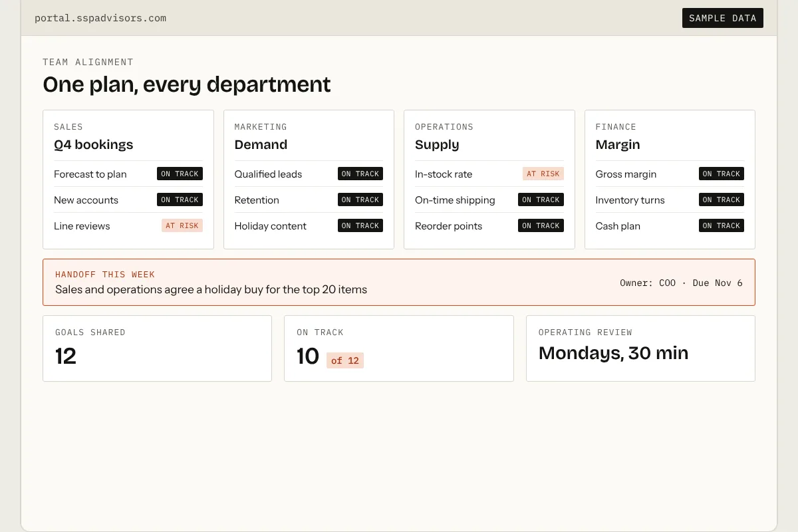This screenshot has height=532, width=798.
Task: Open the Finance Margin card title
Action: pos(618,144)
